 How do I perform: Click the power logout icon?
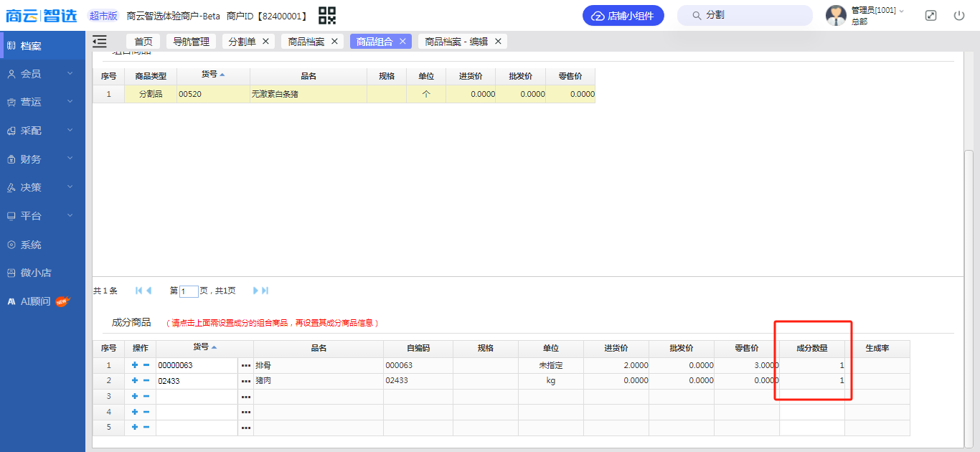[x=959, y=16]
